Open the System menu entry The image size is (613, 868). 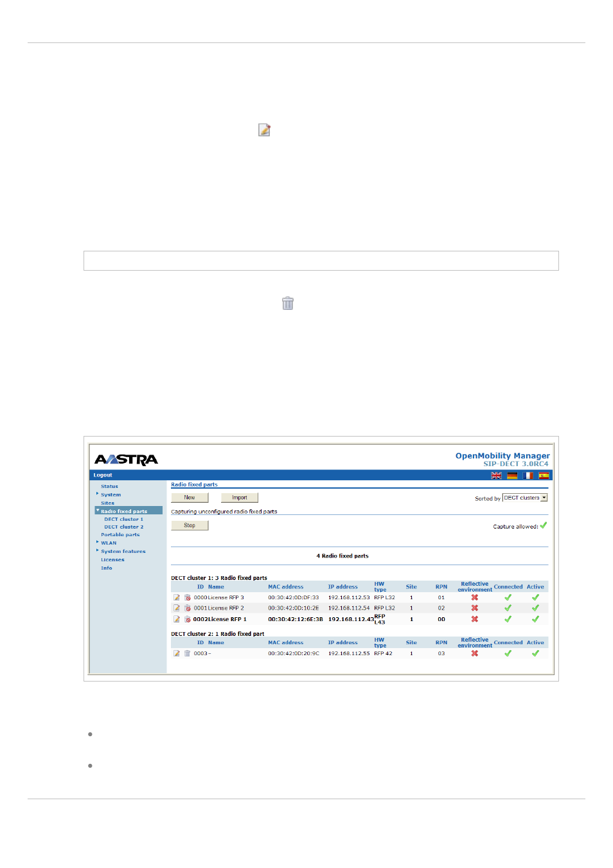(x=111, y=495)
